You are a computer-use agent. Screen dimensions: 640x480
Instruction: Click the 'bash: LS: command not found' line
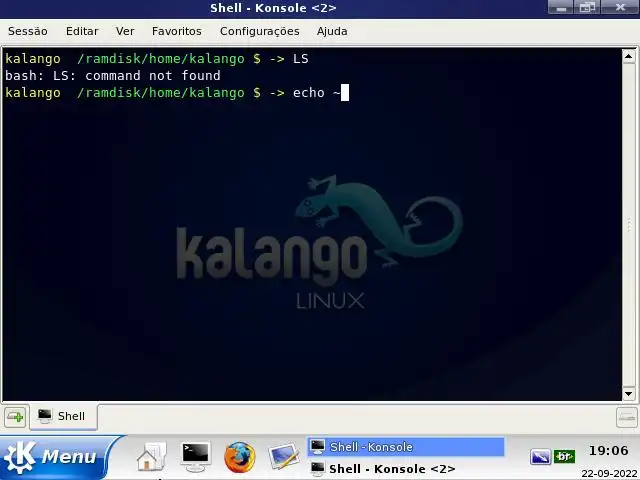pos(113,76)
